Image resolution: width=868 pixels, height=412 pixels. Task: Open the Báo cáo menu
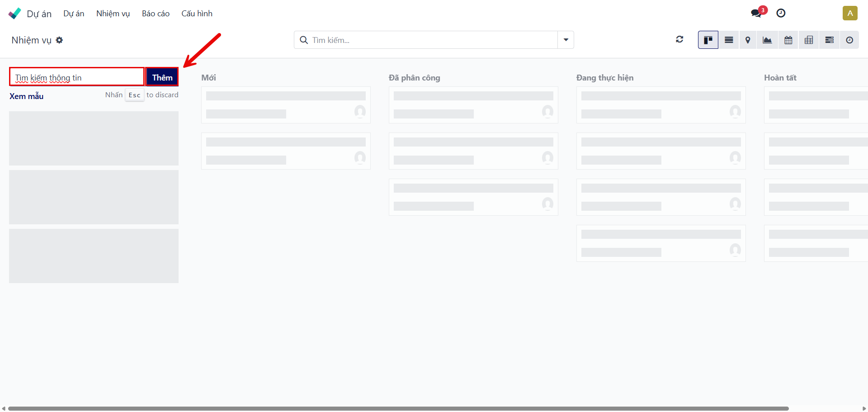(156, 14)
